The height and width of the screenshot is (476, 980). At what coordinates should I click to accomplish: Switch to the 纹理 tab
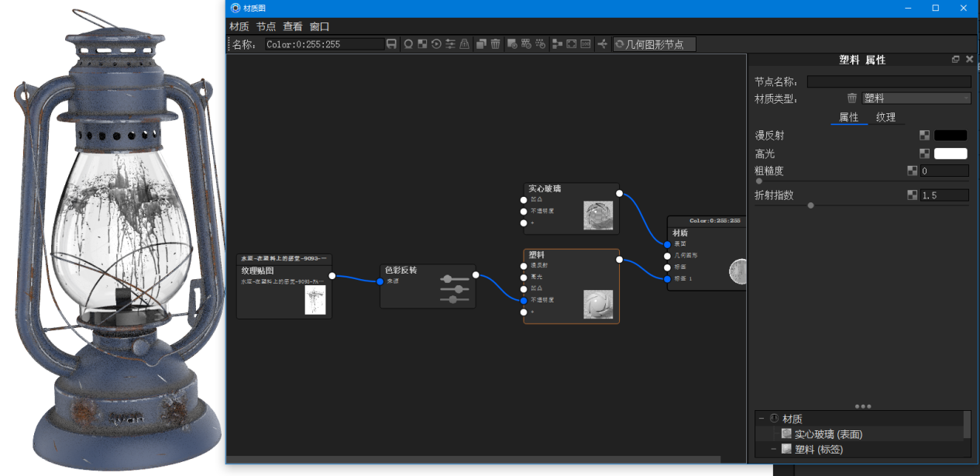tap(885, 118)
